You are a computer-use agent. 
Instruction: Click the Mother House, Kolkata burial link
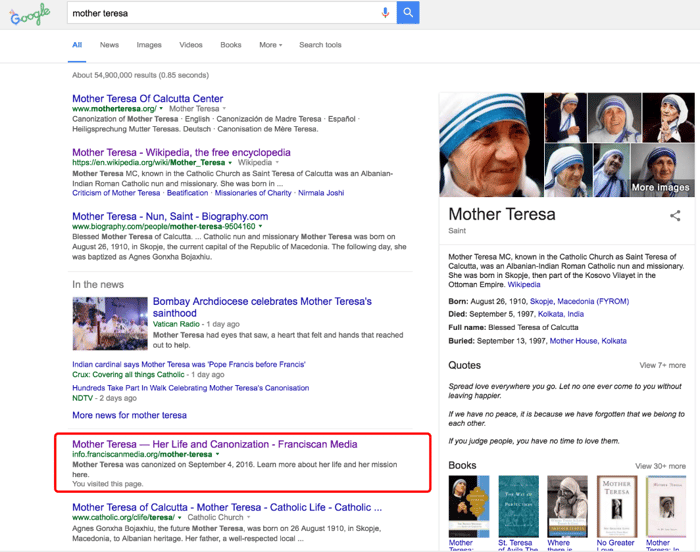click(x=588, y=341)
